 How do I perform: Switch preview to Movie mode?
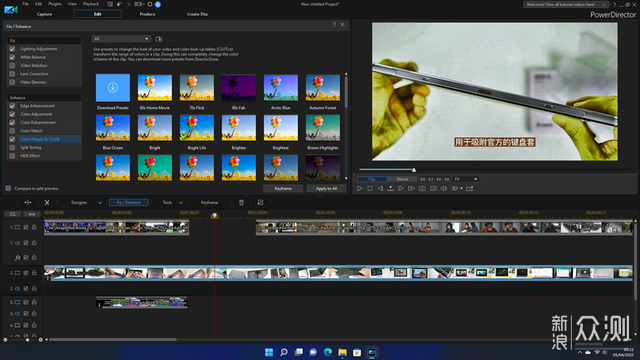(402, 179)
